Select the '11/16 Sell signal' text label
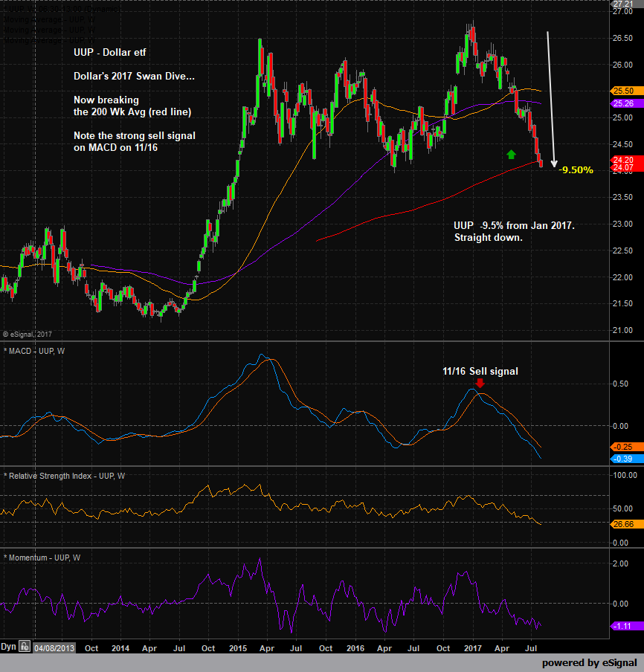This screenshot has height=672, width=644. (x=480, y=371)
